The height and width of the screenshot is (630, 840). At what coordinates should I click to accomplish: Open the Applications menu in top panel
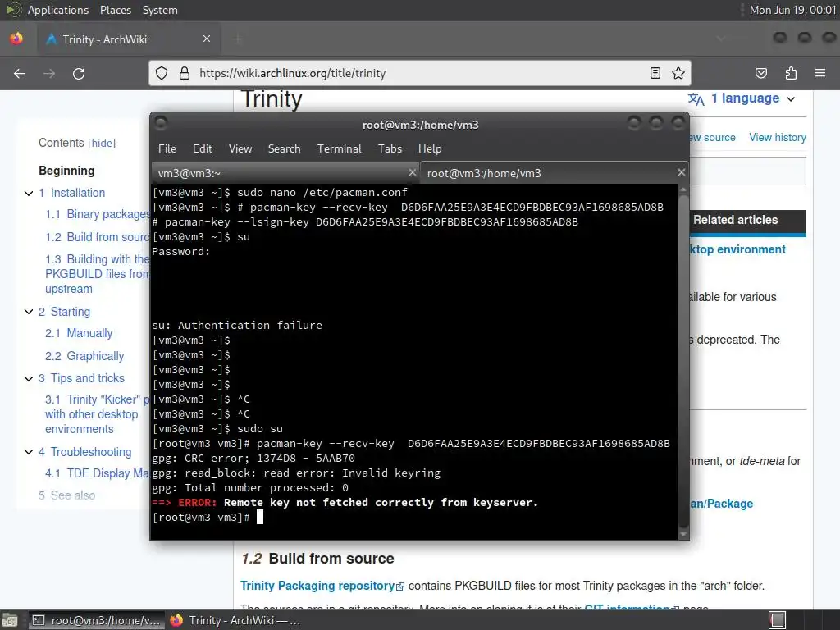58,10
